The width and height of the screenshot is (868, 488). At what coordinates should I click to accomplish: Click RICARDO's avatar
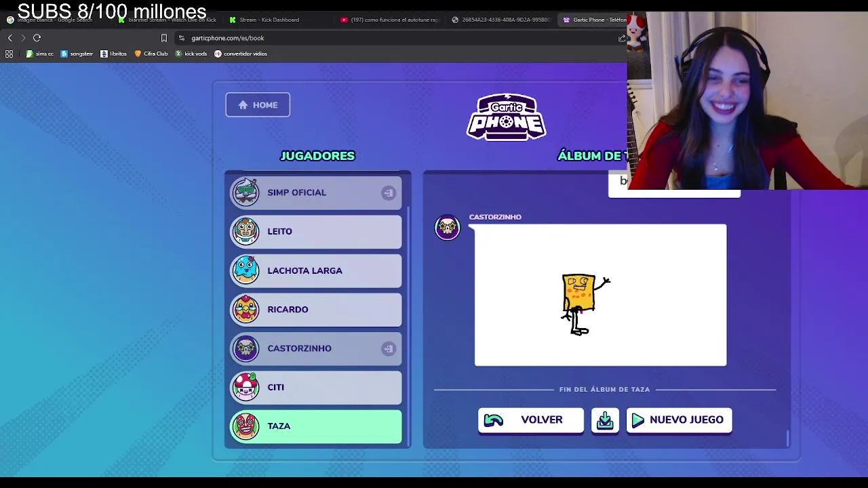pos(245,309)
